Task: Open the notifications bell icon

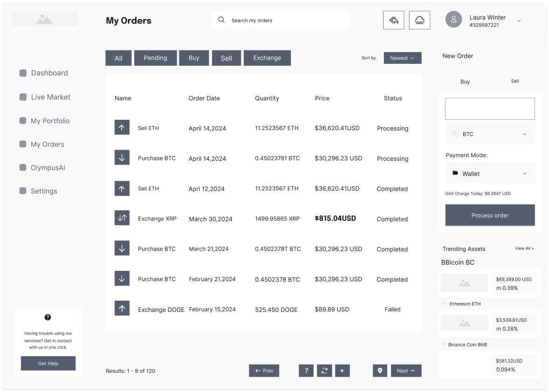Action: (419, 20)
